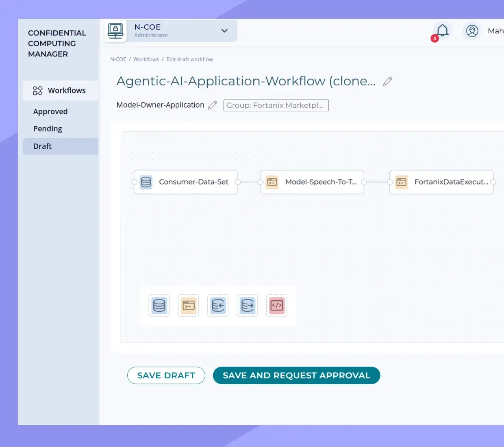Select the red code script icon in the palette
Viewport: 504px width, 447px height.
(x=277, y=306)
